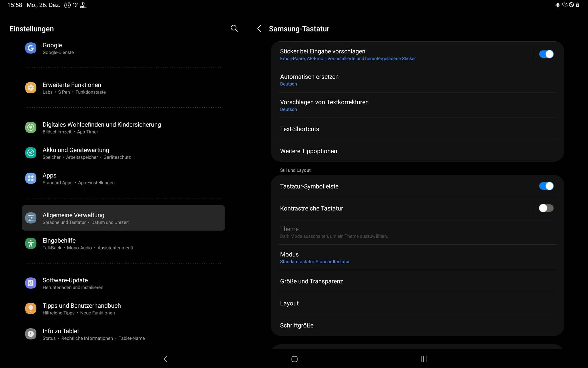
Task: Go back from Samsung-Tastatur page
Action: [x=259, y=29]
